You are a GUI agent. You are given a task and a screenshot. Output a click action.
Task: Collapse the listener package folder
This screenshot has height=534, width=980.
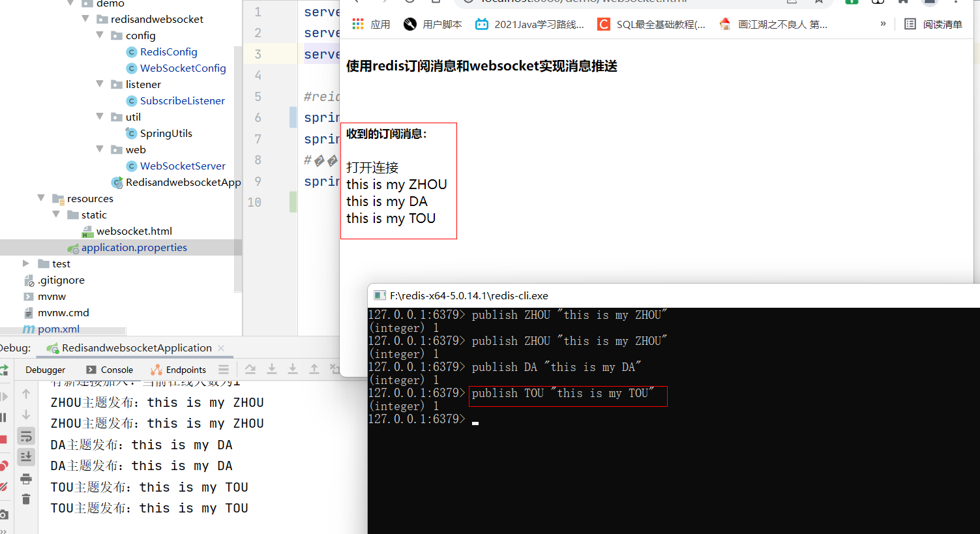point(100,83)
